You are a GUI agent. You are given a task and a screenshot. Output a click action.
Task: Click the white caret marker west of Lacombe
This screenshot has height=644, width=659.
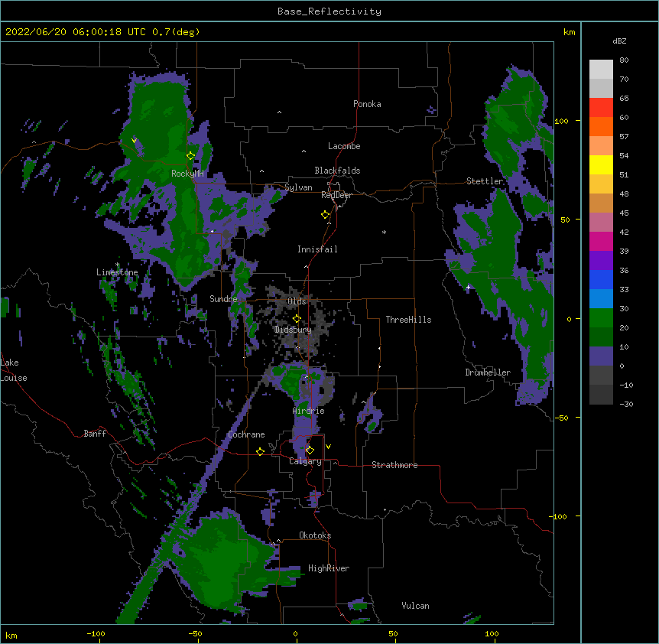pos(304,151)
